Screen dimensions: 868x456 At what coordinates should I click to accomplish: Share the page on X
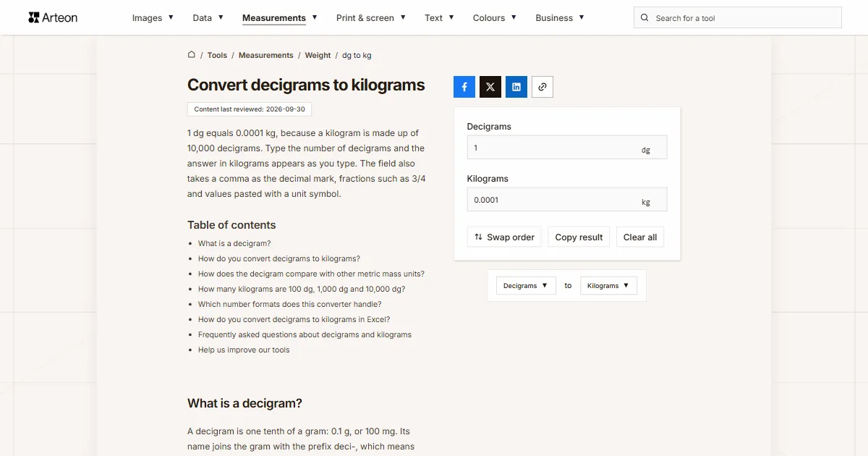[x=490, y=87]
